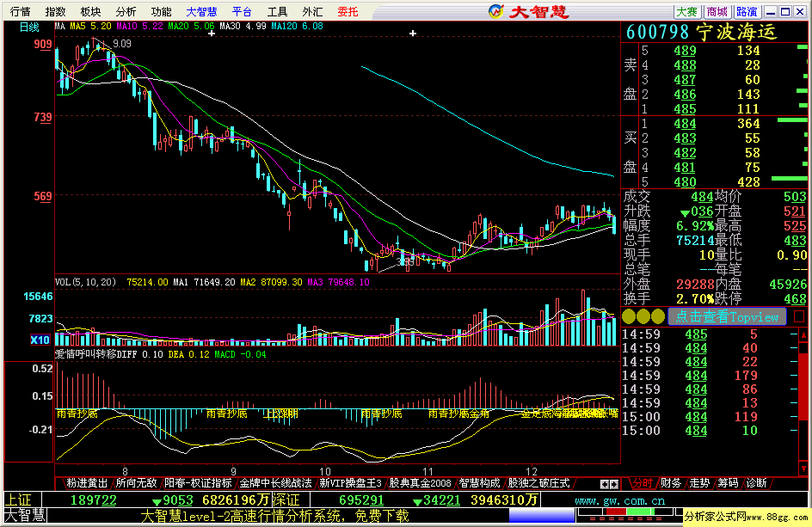This screenshot has width=812, height=527.
Task: Open the 板块 menu
Action: [90, 11]
